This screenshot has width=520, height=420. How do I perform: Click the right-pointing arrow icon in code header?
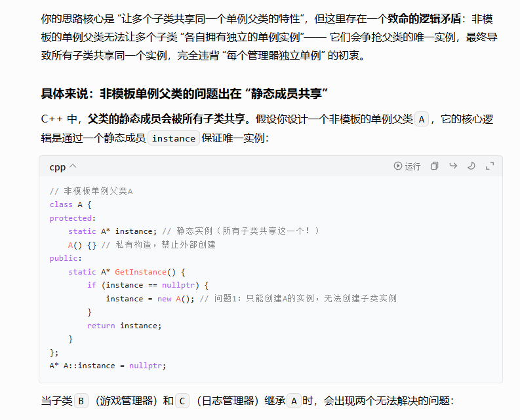[x=452, y=166]
